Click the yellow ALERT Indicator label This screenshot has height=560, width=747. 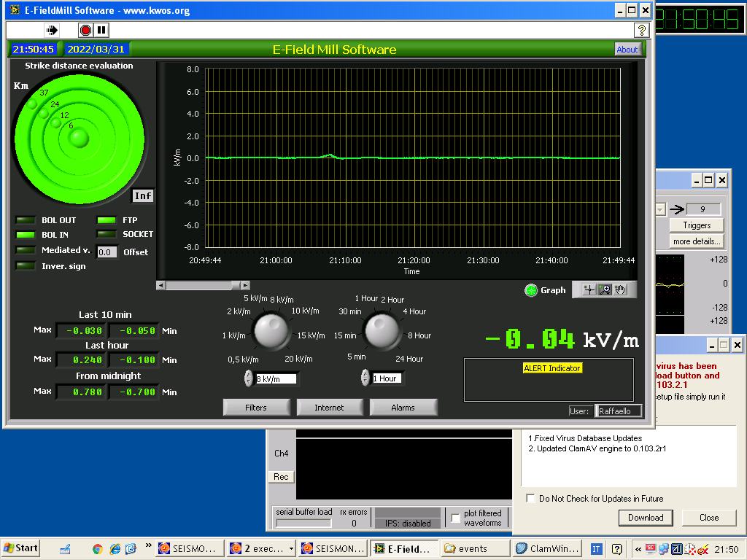(x=552, y=368)
